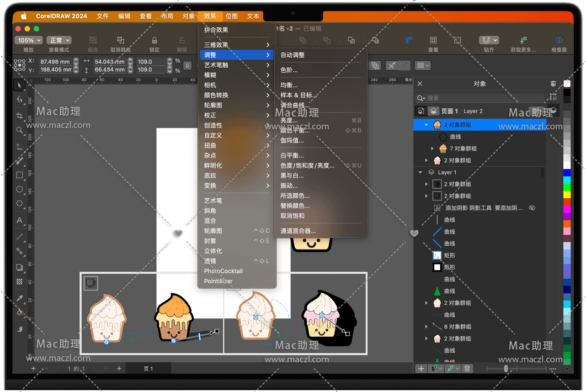The width and height of the screenshot is (586, 392).
Task: Select the Eyedropper tool
Action: click(19, 298)
